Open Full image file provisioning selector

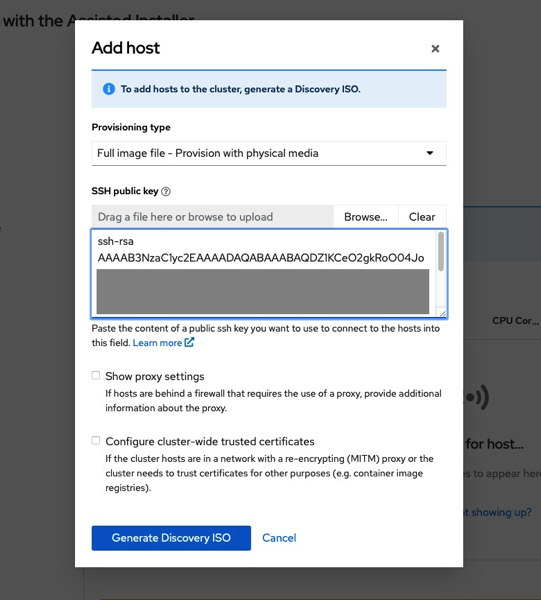click(269, 153)
